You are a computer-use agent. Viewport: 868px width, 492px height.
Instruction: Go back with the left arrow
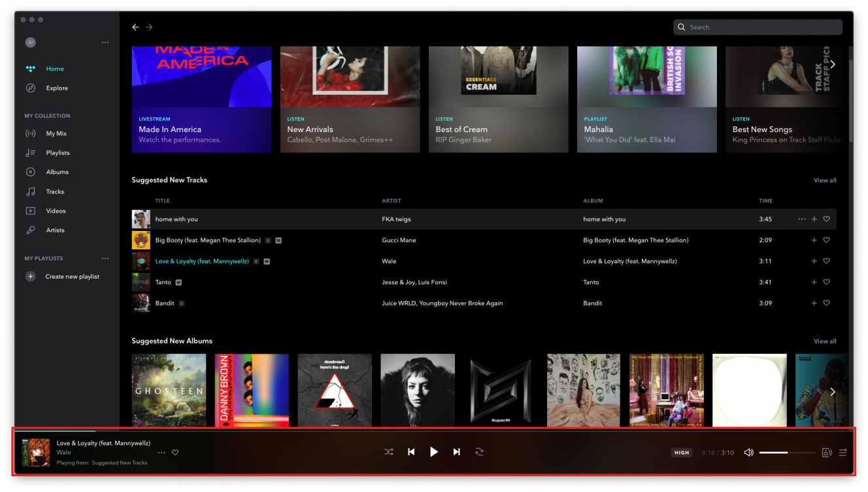pos(135,27)
